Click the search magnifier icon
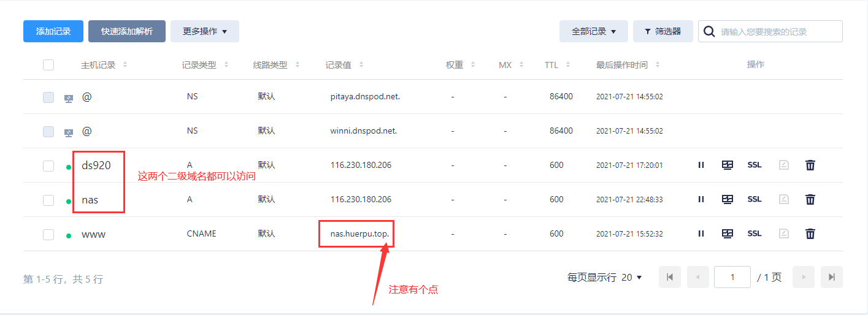 (x=709, y=32)
